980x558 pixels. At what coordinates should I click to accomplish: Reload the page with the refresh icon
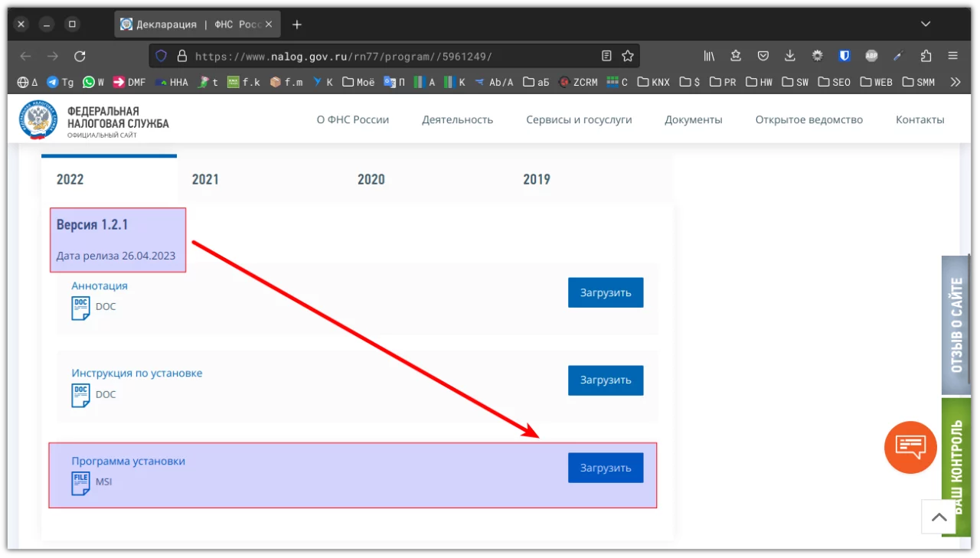click(80, 56)
